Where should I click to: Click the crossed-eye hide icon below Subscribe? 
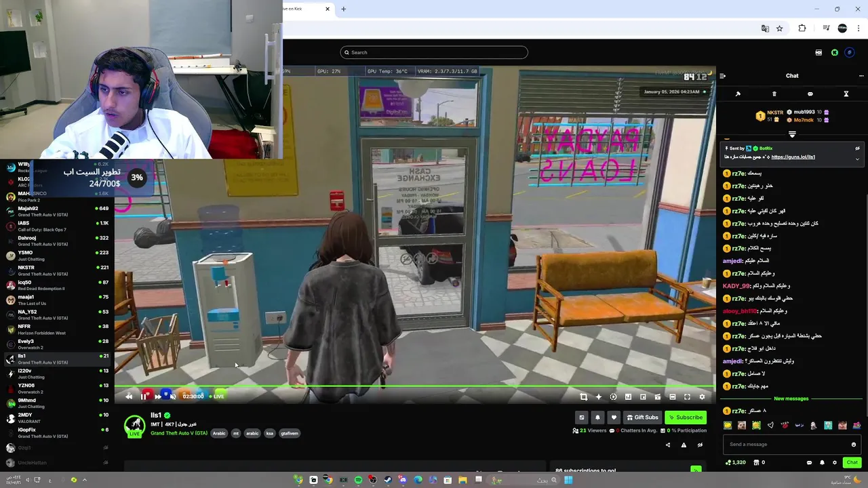(700, 445)
